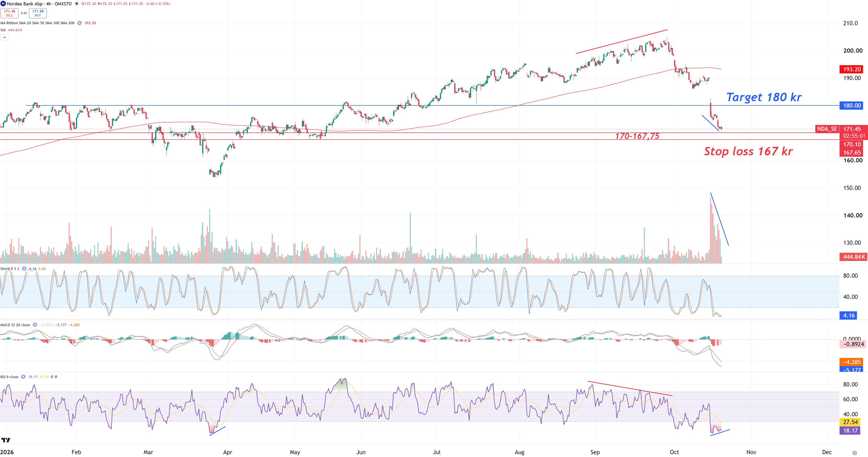
Task: Click the 180.00 blue price line label
Action: (x=852, y=106)
